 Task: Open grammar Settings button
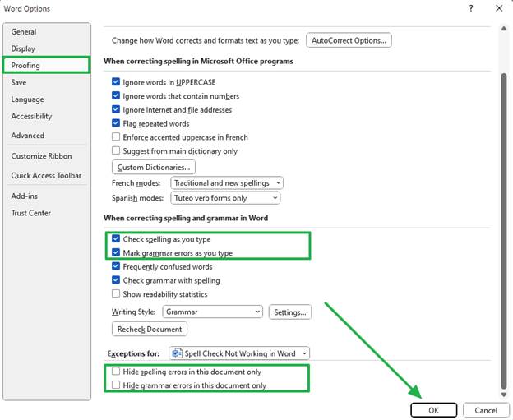(290, 312)
